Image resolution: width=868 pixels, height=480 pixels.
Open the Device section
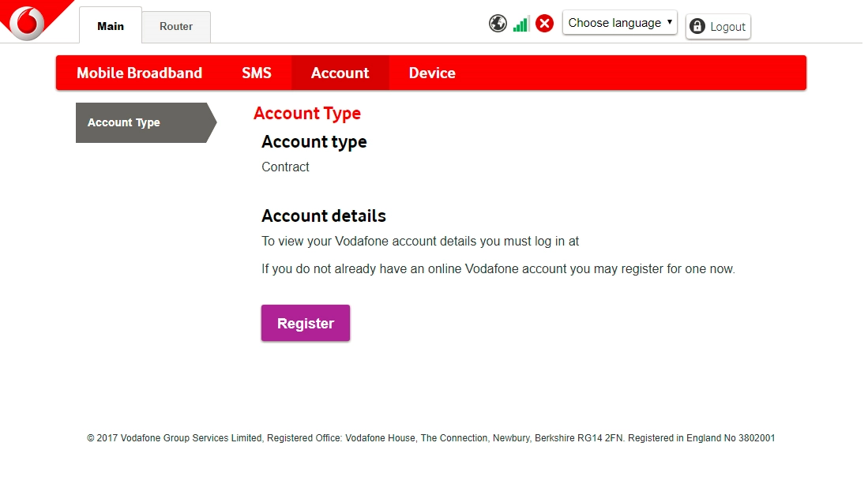coord(431,73)
